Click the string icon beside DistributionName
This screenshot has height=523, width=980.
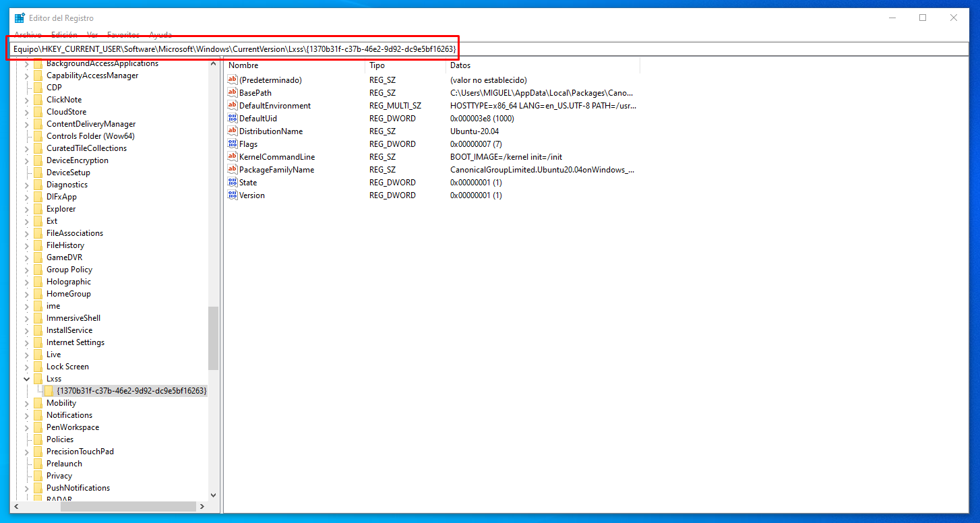233,131
